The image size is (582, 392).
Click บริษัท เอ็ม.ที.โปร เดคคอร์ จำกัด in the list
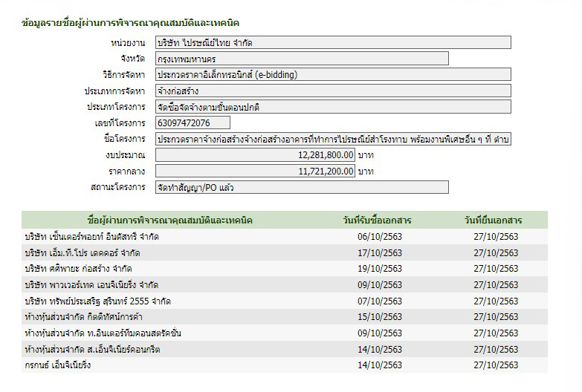click(x=82, y=253)
